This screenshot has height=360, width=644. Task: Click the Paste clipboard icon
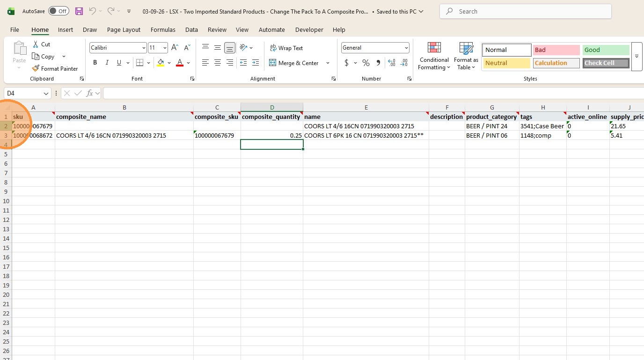tap(19, 48)
